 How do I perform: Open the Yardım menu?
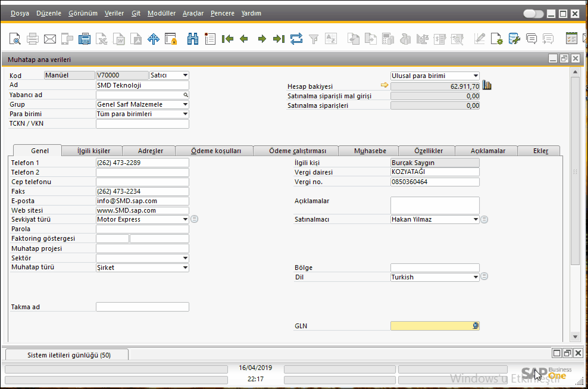click(251, 14)
